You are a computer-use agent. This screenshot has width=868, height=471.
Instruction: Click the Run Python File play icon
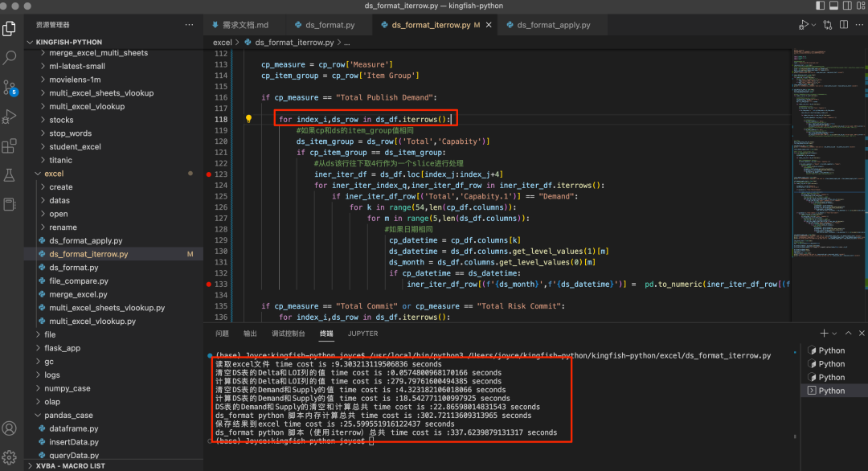(x=803, y=25)
